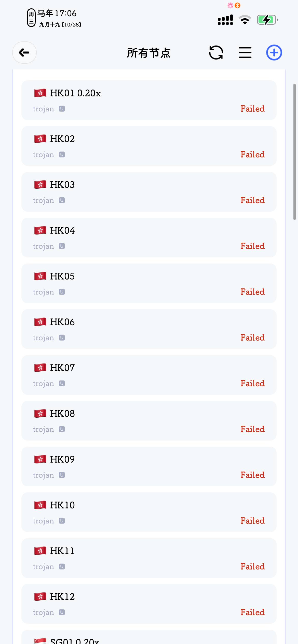Open the hamburger list menu
Image resolution: width=298 pixels, height=644 pixels.
coord(245,53)
